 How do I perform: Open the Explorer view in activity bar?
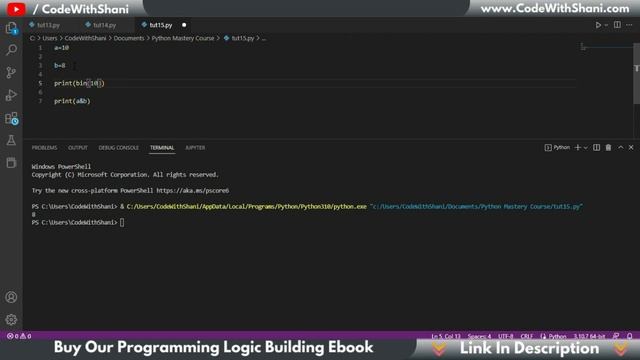click(x=11, y=28)
